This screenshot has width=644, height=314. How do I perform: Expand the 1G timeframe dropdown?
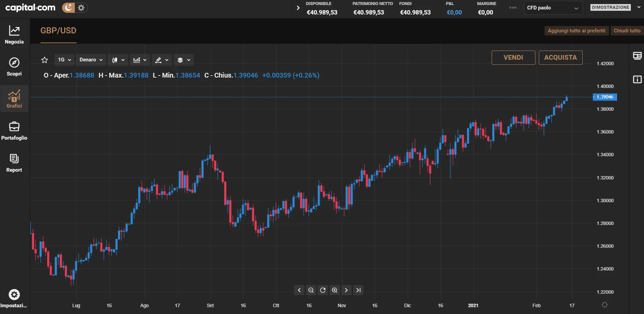[64, 60]
